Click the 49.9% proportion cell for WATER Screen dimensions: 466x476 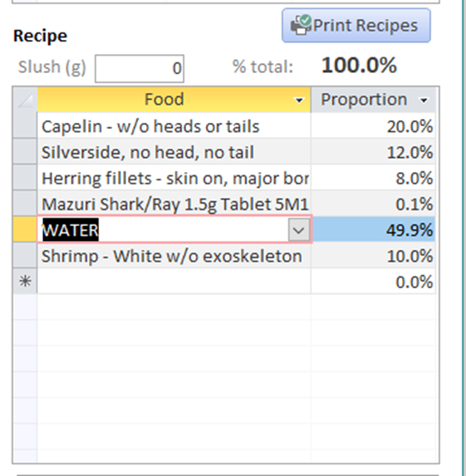click(x=374, y=229)
